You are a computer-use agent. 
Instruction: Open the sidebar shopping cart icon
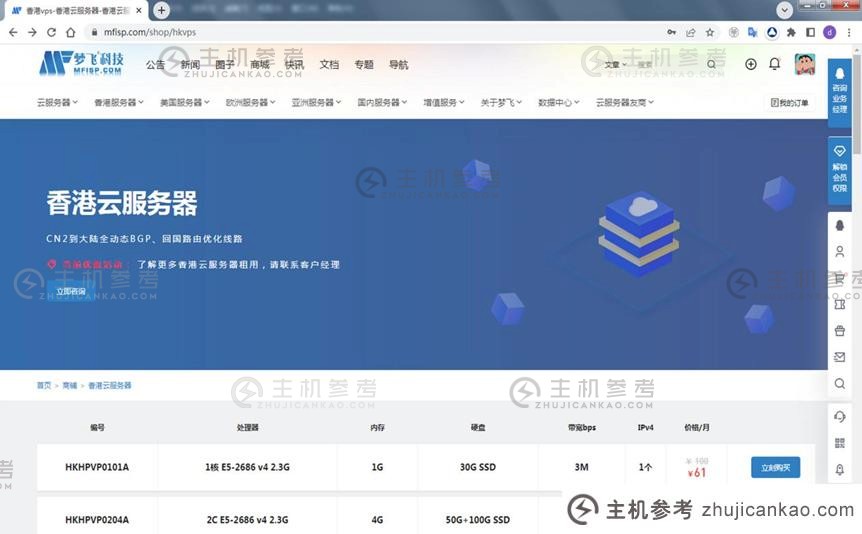click(839, 278)
